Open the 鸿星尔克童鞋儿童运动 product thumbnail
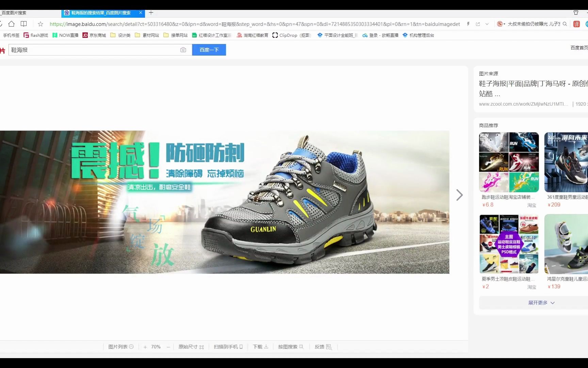The width and height of the screenshot is (588, 368). [566, 244]
